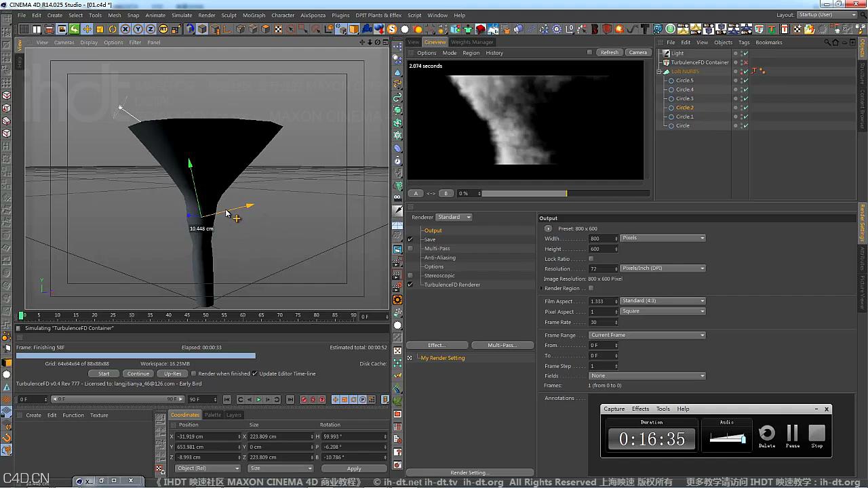Open the Renderer Standard dropdown
This screenshot has width=868, height=488.
tap(454, 217)
